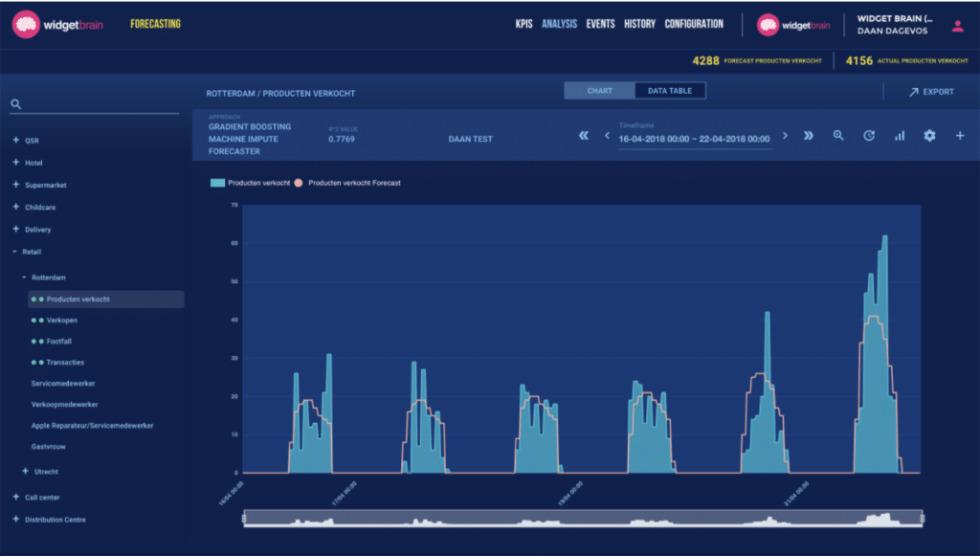Click the Timeframe date range field
Image resolution: width=980 pixels, height=556 pixels.
tap(695, 139)
